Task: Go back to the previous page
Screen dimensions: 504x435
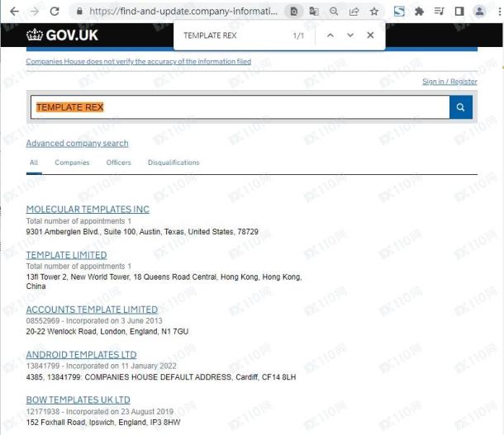Action: click(x=15, y=12)
